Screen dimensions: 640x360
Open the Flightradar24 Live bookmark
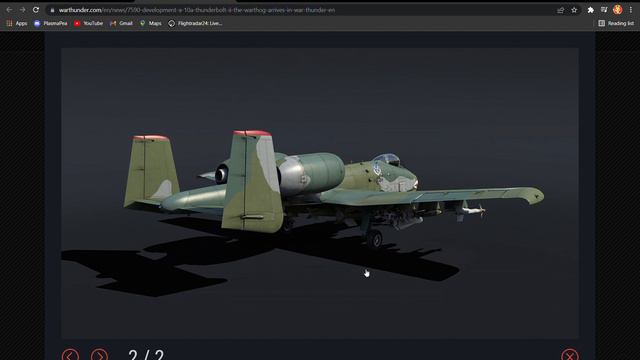click(x=195, y=24)
